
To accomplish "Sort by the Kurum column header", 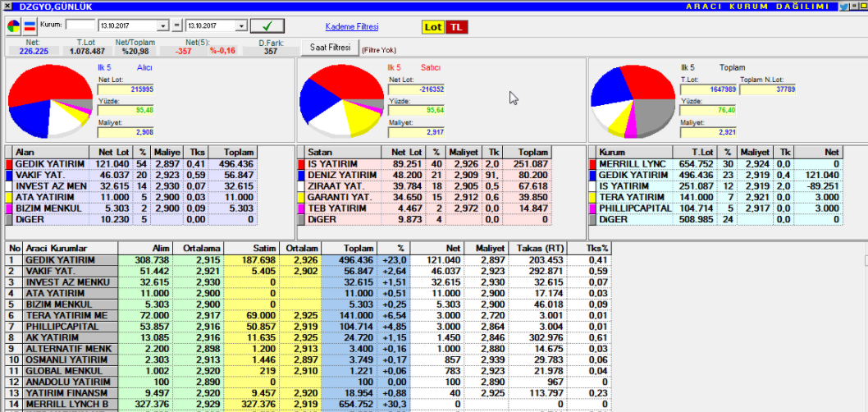I will 634,152.
